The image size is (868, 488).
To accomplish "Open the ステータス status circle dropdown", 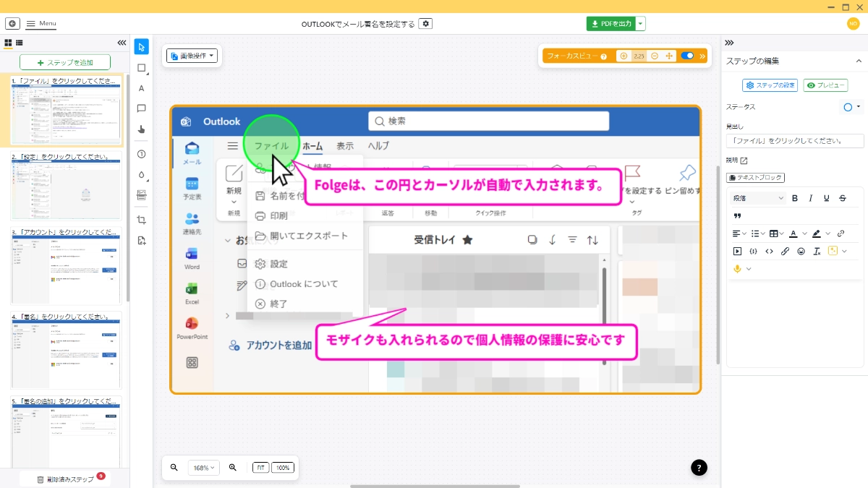I will [x=852, y=107].
